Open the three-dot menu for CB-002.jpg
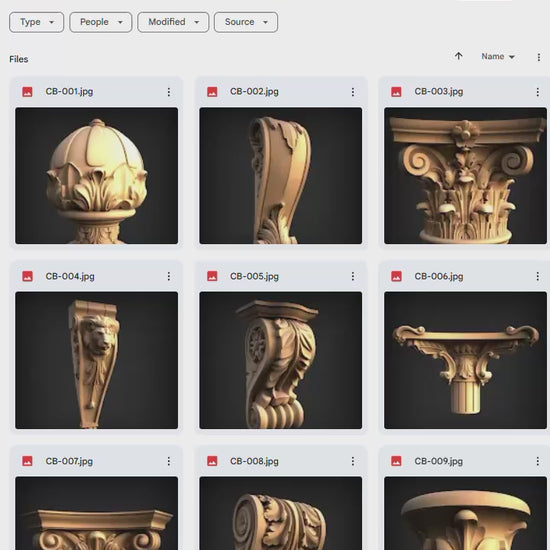This screenshot has width=550, height=550. tap(353, 92)
